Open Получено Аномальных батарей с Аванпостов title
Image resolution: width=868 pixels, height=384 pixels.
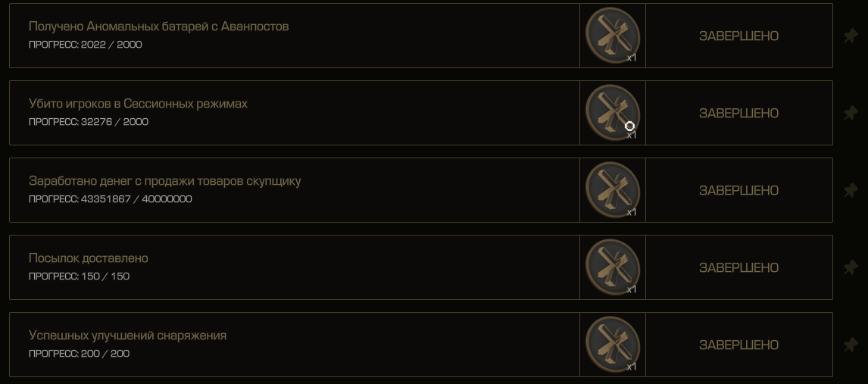pyautogui.click(x=158, y=27)
